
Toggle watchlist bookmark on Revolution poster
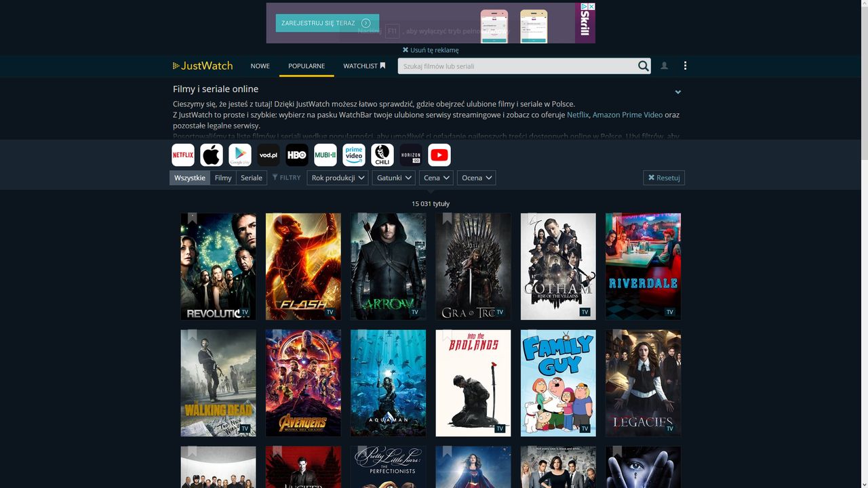(192, 219)
